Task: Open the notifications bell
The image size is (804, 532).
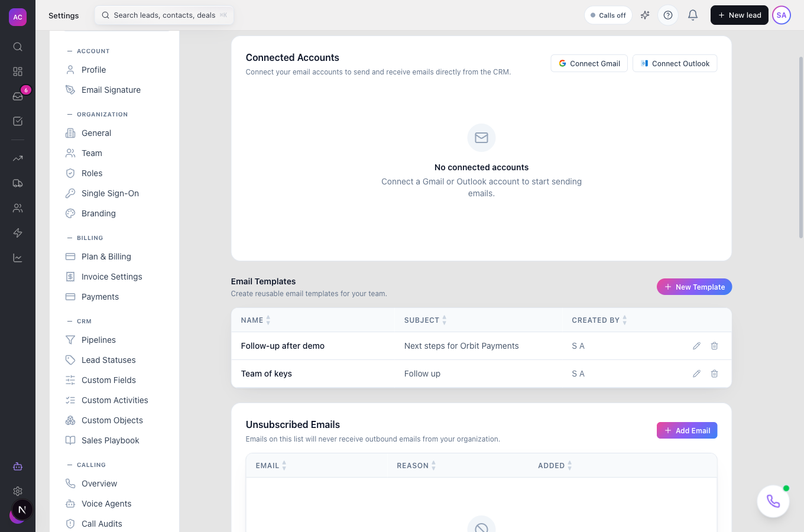Action: point(693,15)
